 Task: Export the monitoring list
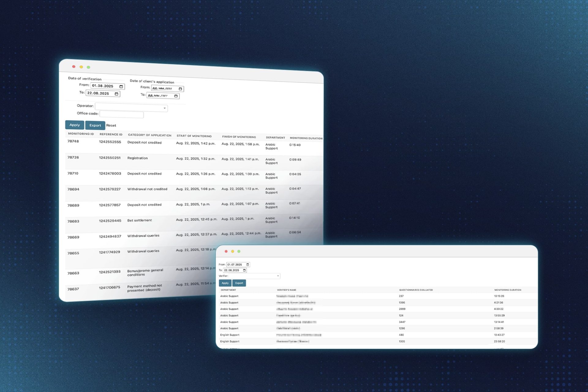click(95, 125)
